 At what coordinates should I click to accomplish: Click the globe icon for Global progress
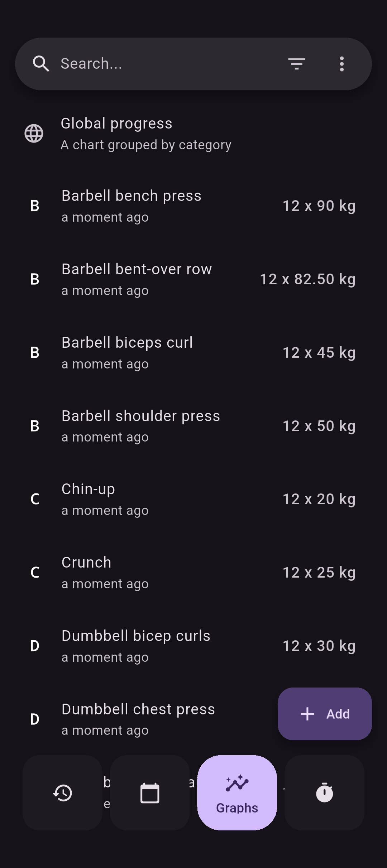coord(34,134)
